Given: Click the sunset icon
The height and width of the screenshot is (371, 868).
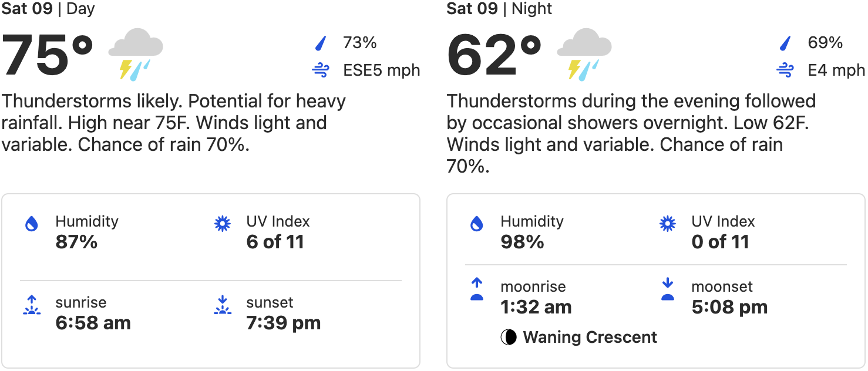Looking at the screenshot, I should coord(223,305).
